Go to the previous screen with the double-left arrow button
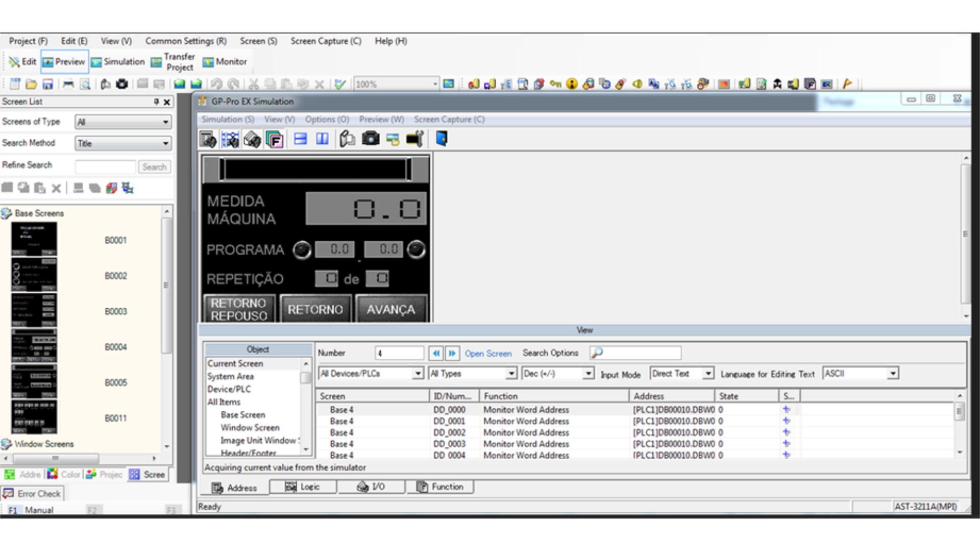Screen dimensions: 980x551 (436, 353)
